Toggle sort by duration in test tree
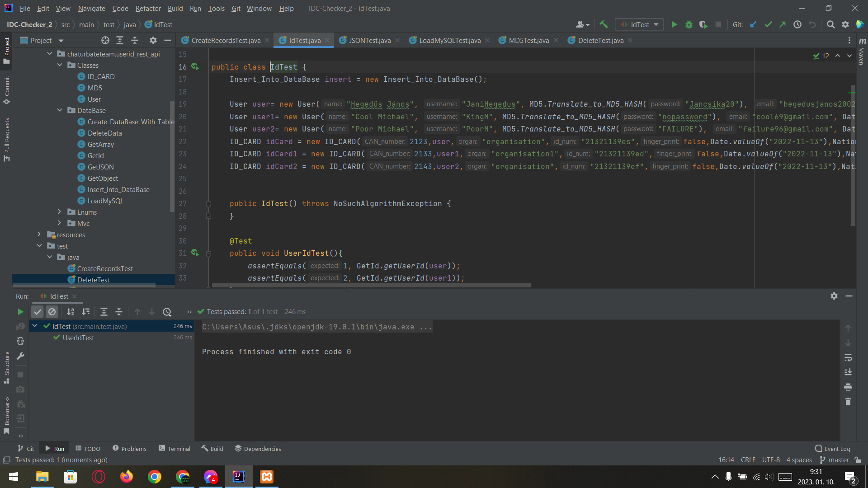Screen dimensions: 868x488 pos(85,312)
